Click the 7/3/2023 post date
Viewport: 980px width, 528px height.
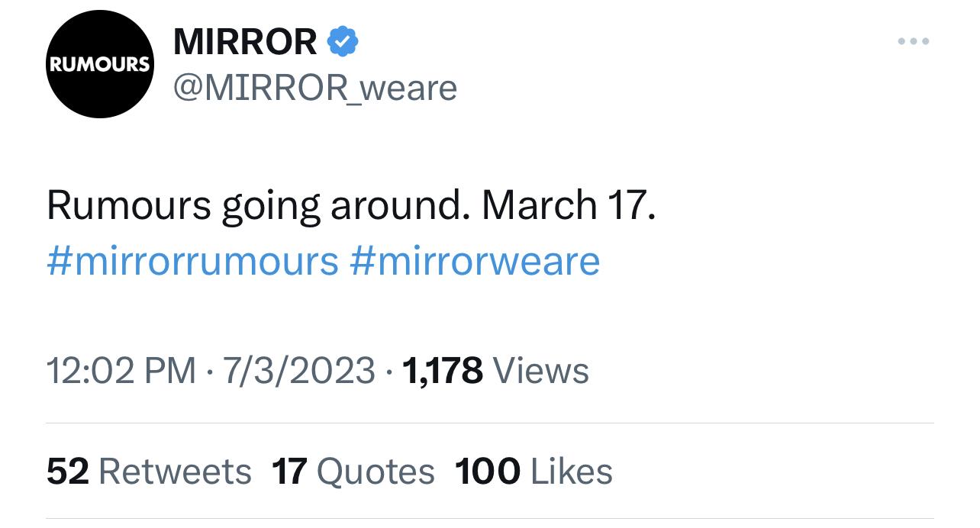(298, 371)
